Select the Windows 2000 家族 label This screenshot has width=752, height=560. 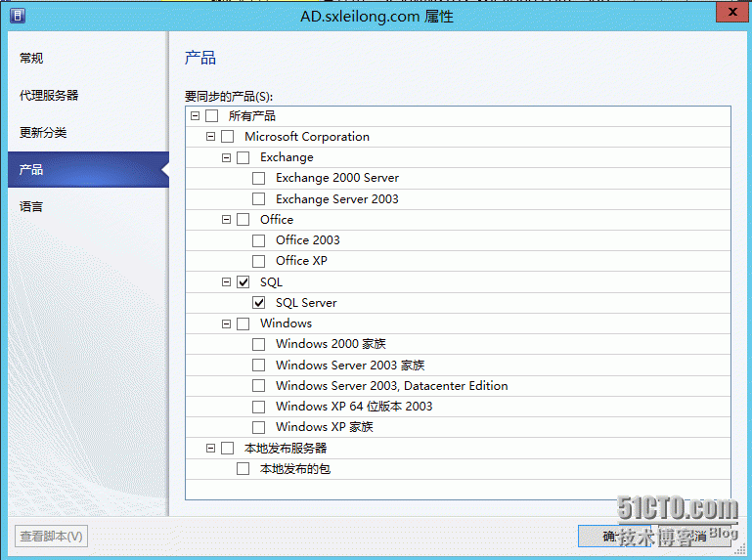pos(331,344)
